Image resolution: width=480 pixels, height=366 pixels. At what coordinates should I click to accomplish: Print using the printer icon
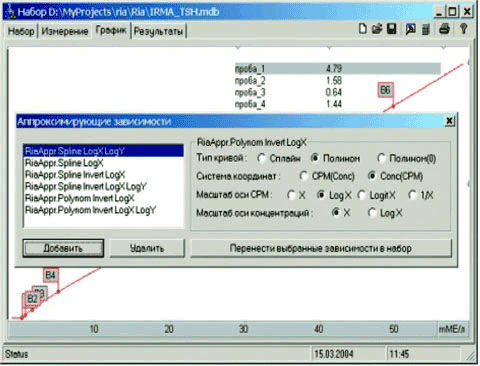(x=444, y=29)
